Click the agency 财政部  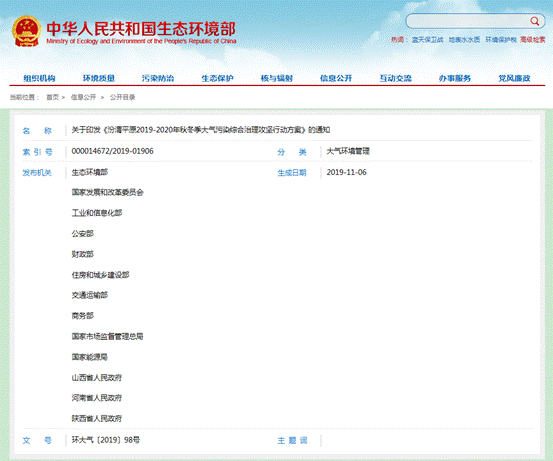pos(83,254)
